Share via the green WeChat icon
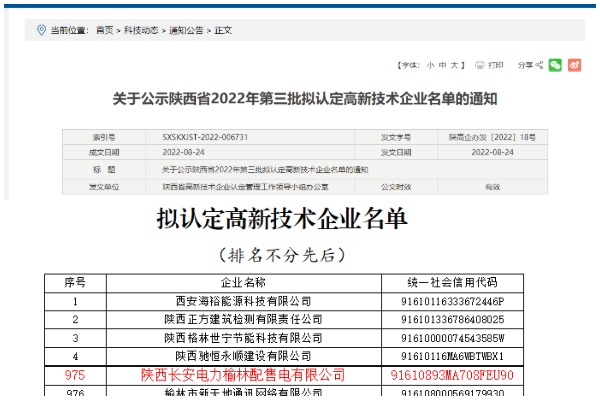Screen dimensions: 600x400 tap(555, 65)
